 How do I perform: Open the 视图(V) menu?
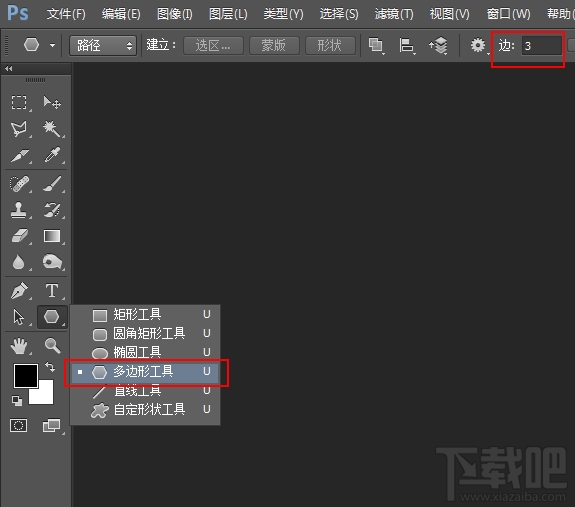coord(450,14)
